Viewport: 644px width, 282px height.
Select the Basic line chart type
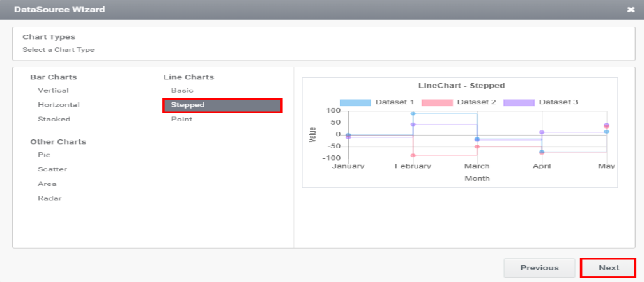coord(182,90)
